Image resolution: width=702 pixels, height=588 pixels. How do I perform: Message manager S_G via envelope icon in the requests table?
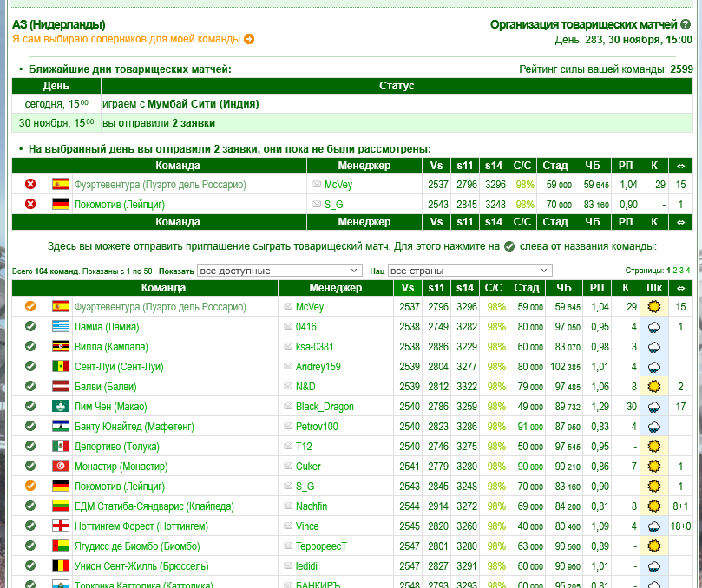click(x=317, y=204)
